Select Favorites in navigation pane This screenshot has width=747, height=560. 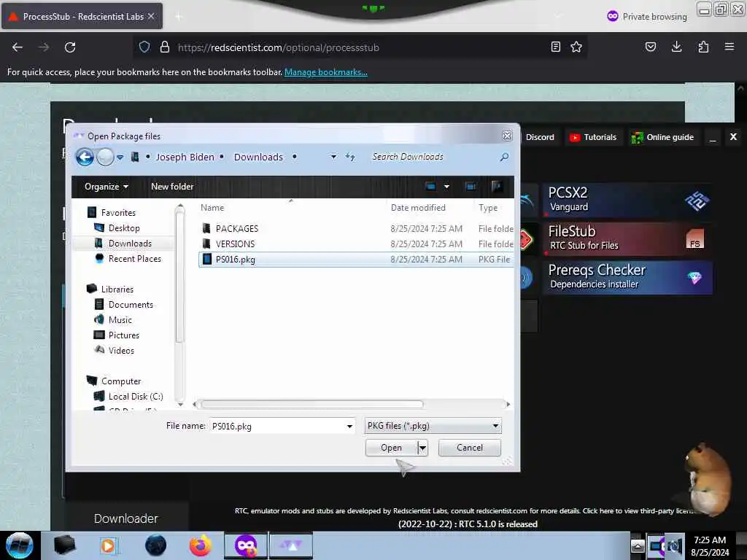pos(118,213)
